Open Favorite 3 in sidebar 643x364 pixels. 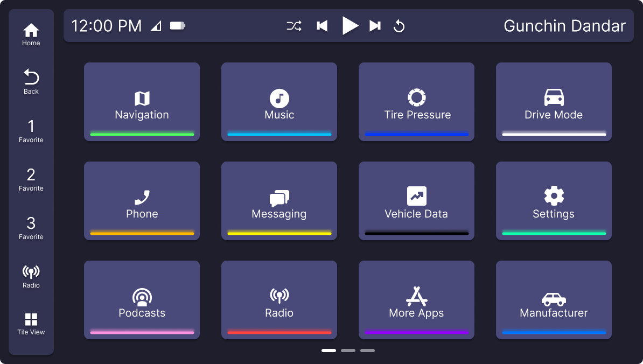[x=31, y=228]
